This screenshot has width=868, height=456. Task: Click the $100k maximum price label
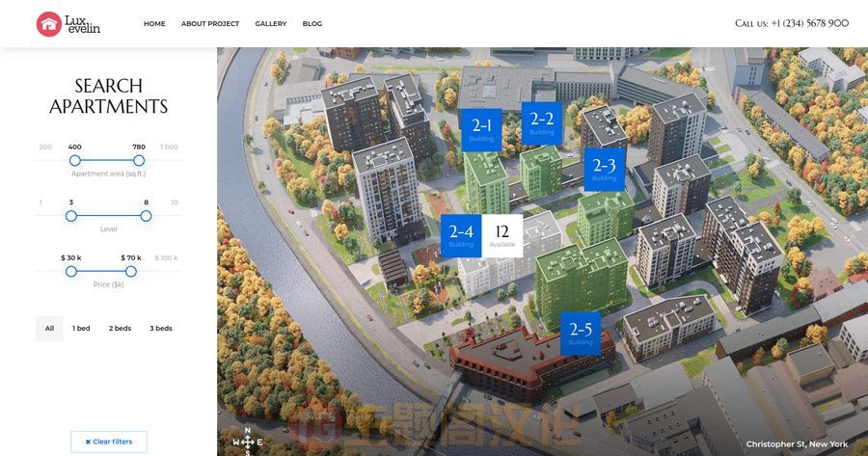point(167,257)
